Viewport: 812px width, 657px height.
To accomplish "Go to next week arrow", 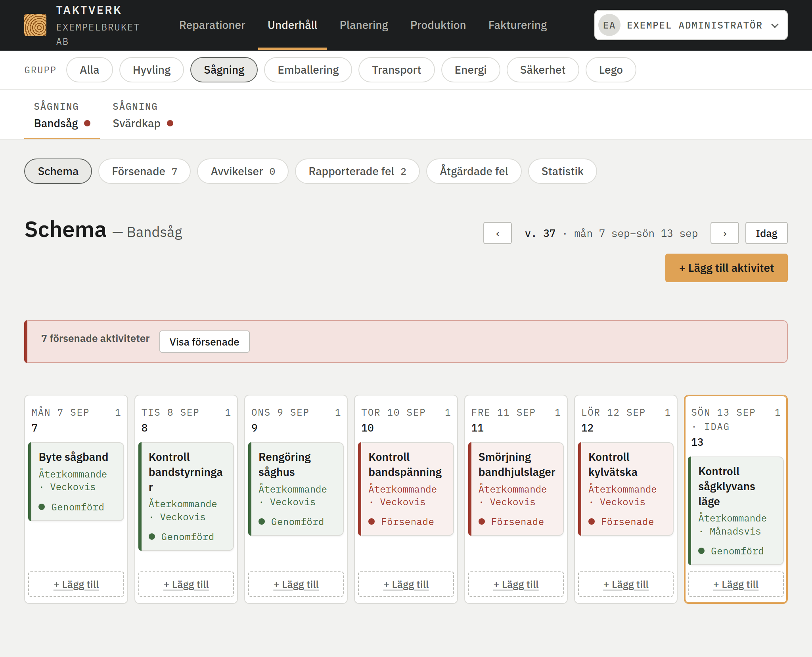I will [x=724, y=233].
